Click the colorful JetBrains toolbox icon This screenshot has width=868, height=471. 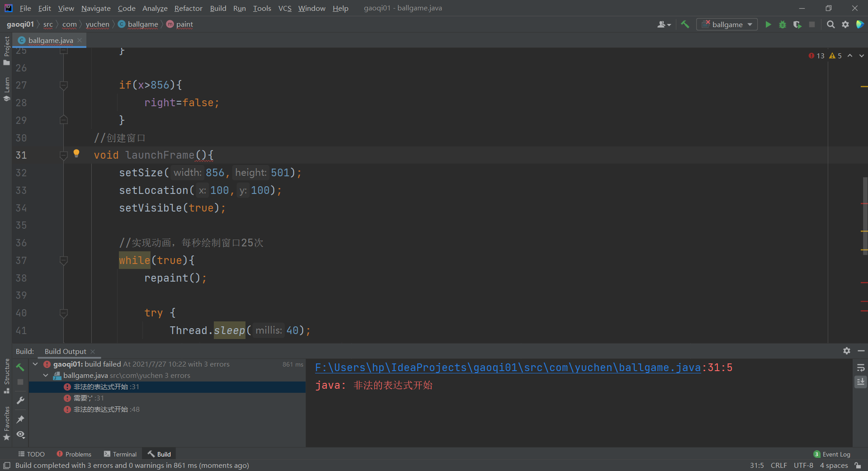(x=860, y=24)
